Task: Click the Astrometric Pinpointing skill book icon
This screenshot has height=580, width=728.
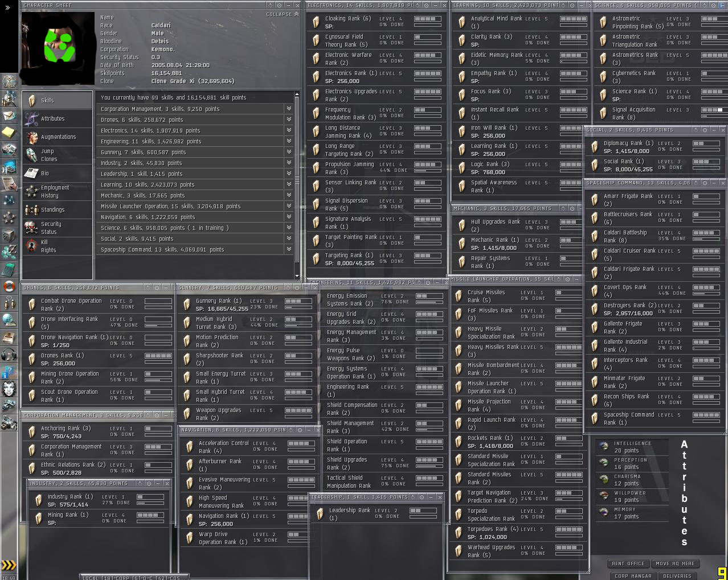Action: (x=603, y=22)
